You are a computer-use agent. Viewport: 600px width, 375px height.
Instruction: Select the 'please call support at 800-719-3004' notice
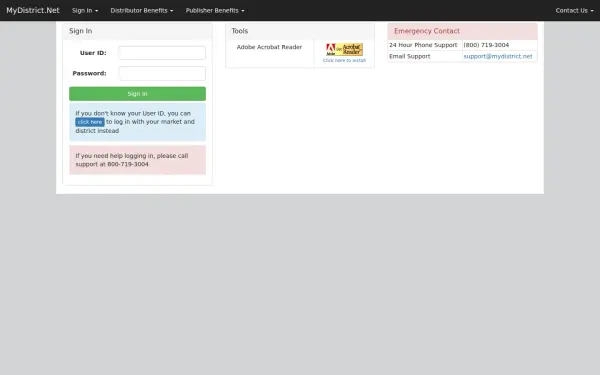pyautogui.click(x=137, y=160)
